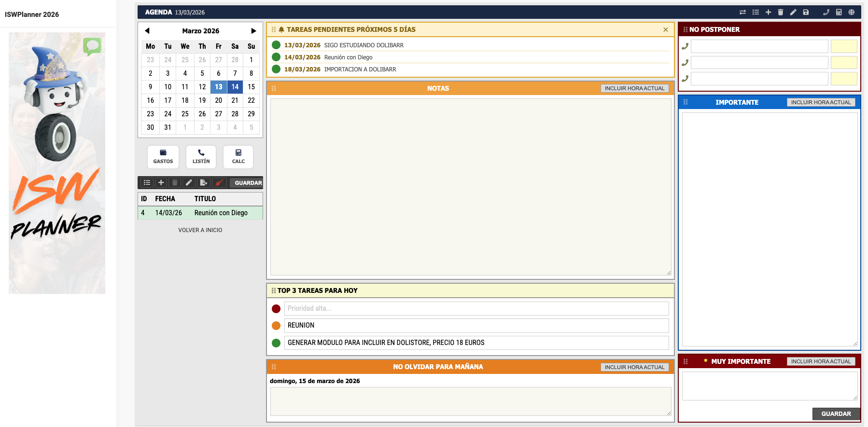
Task: Go to the next month in the calendar
Action: pyautogui.click(x=253, y=31)
